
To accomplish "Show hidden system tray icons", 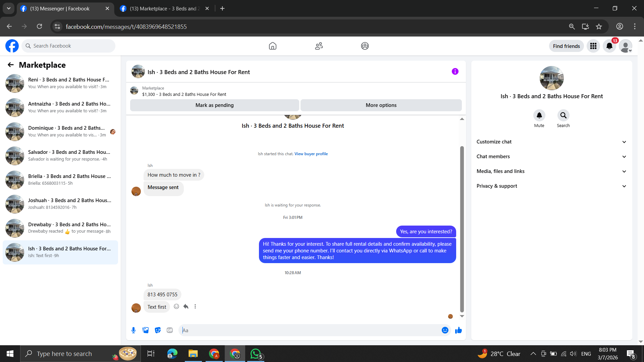I will tap(533, 354).
